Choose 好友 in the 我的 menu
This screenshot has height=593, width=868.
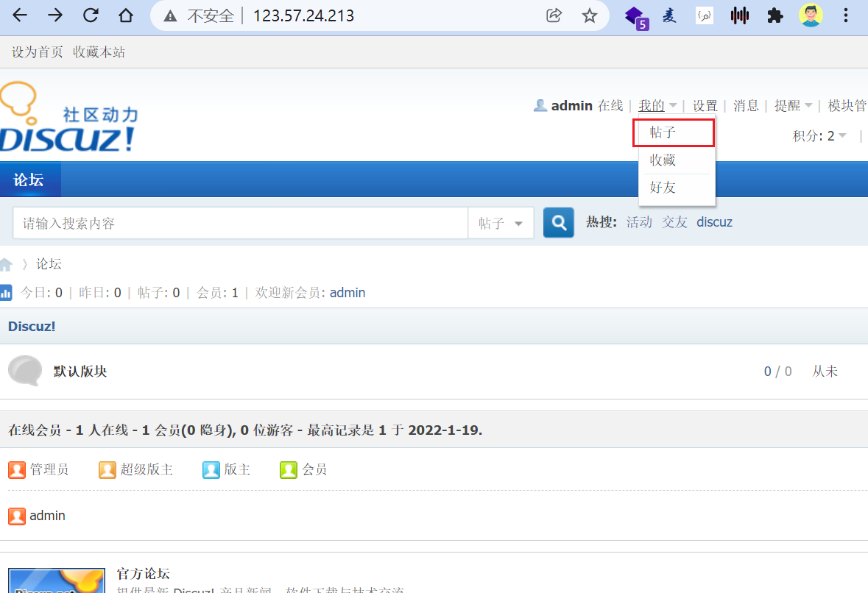663,188
